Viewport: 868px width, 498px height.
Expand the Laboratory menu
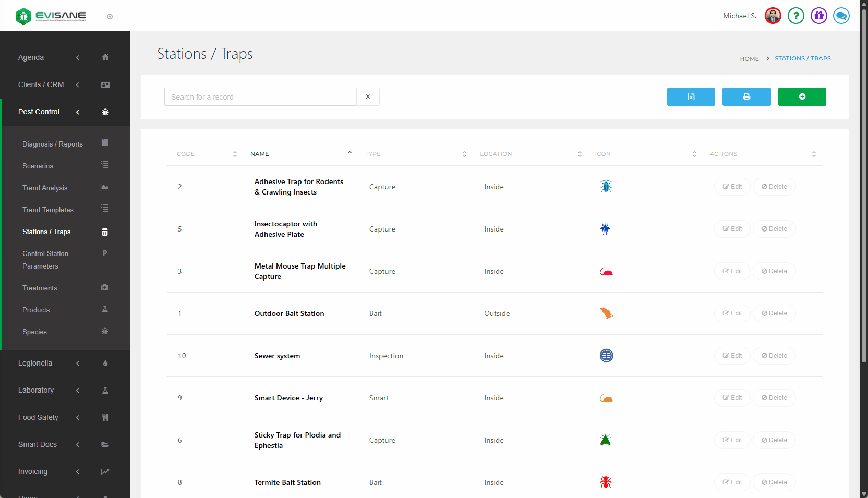65,390
